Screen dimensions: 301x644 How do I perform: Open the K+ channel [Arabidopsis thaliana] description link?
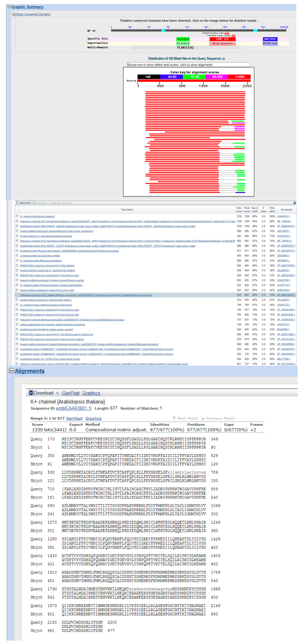[x=37, y=216]
